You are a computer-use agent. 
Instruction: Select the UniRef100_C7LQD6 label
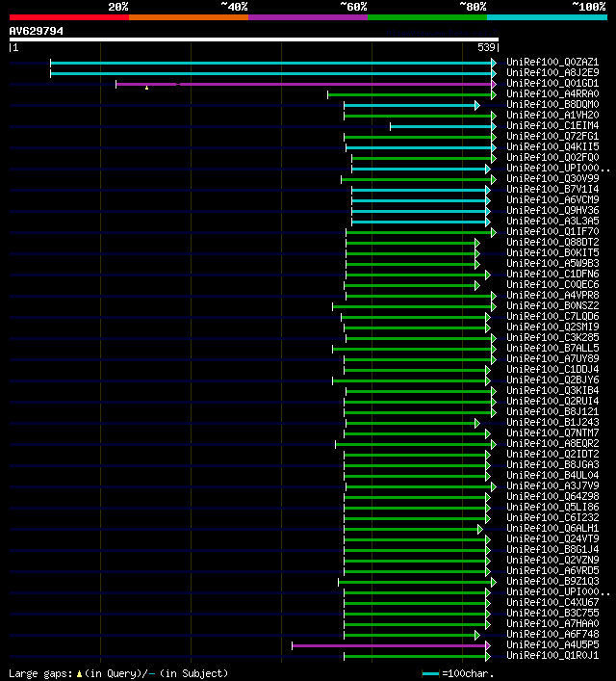[552, 317]
